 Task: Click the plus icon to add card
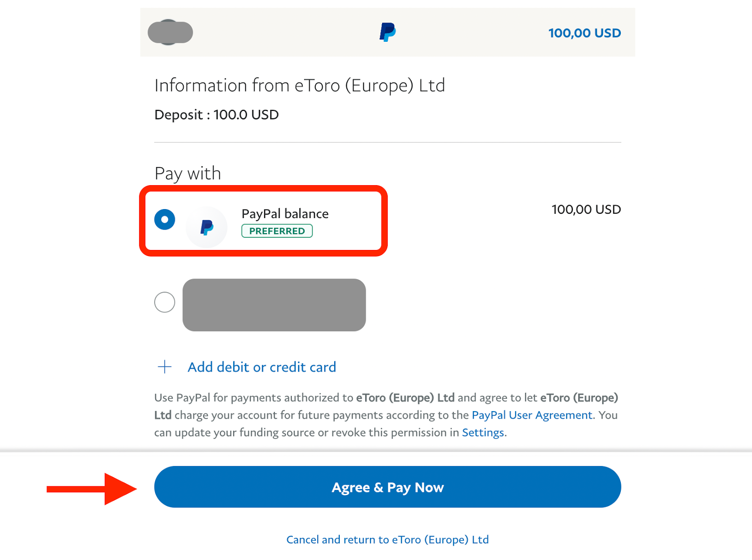164,367
